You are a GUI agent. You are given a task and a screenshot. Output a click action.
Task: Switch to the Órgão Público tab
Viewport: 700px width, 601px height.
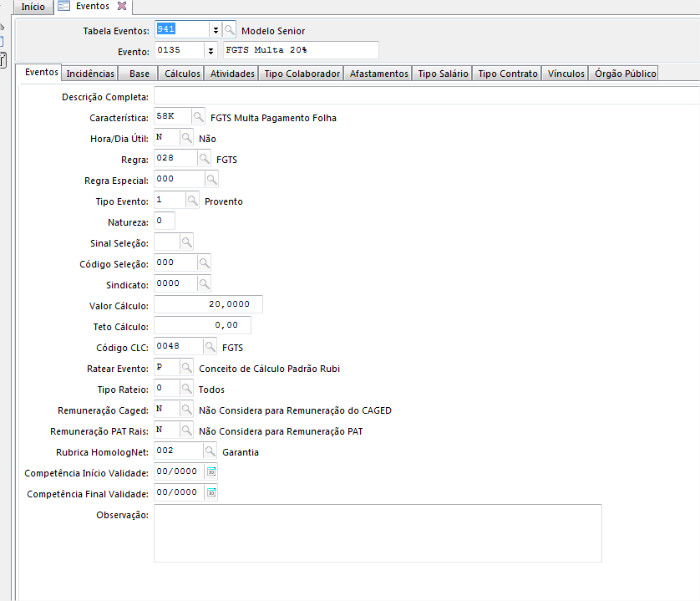[625, 74]
